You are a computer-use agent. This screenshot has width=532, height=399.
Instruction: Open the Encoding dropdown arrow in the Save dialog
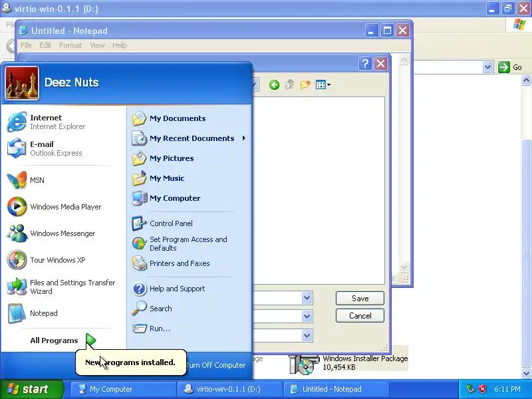(x=307, y=336)
